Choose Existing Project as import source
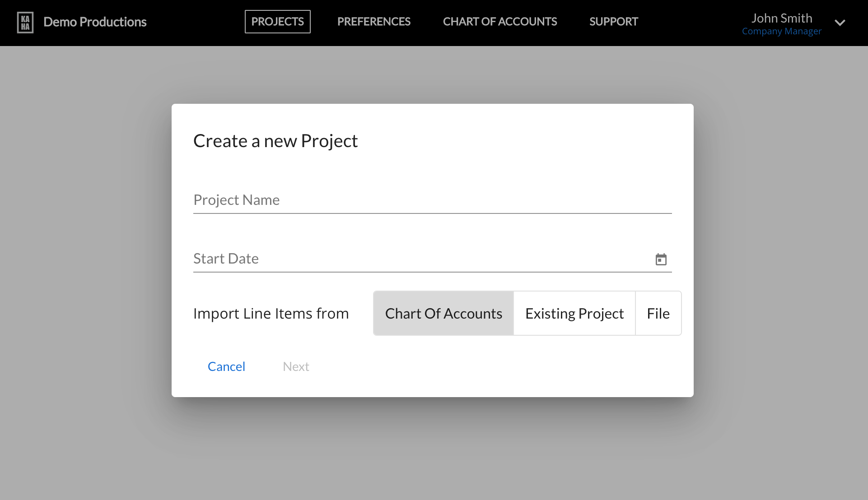The height and width of the screenshot is (500, 868). click(574, 313)
